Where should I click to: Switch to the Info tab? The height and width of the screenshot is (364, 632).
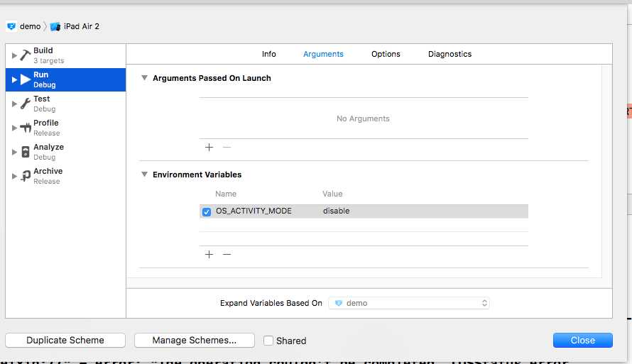point(269,54)
